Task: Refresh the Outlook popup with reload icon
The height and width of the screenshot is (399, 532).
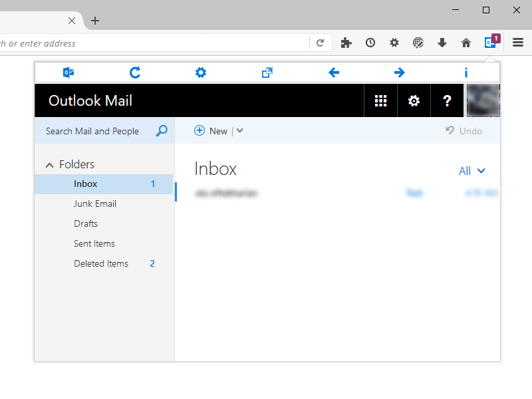Action: [135, 72]
